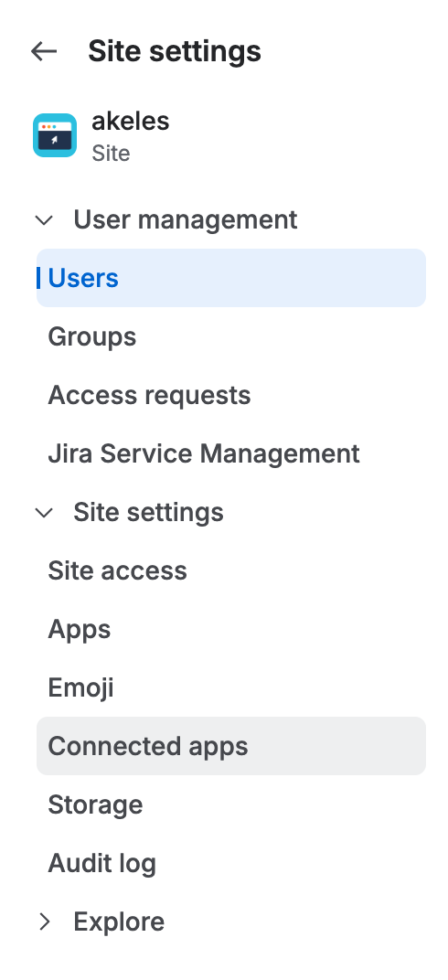
Task: Click the Site settings page title
Action: coord(175,51)
